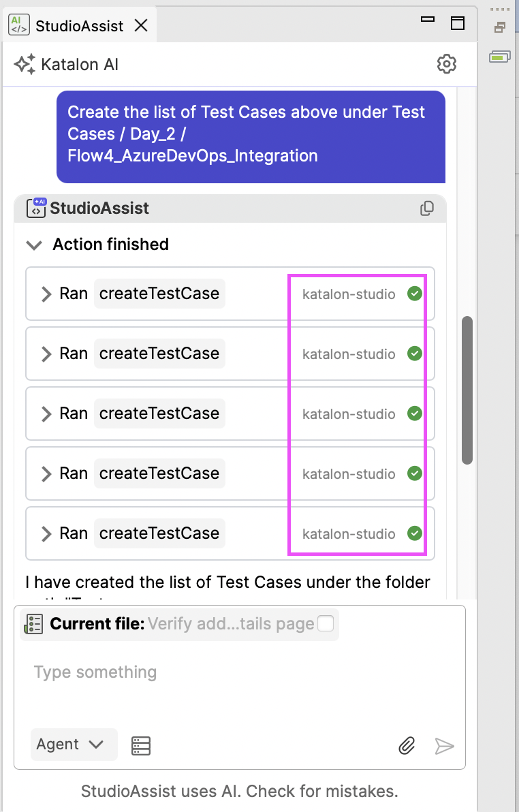Image resolution: width=519 pixels, height=812 pixels.
Task: Open the Agent mode dropdown
Action: [x=74, y=745]
